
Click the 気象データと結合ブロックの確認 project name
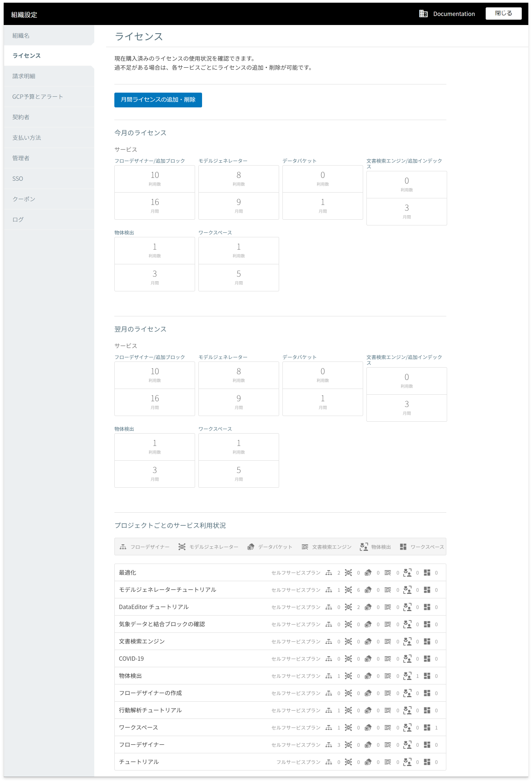pos(162,624)
